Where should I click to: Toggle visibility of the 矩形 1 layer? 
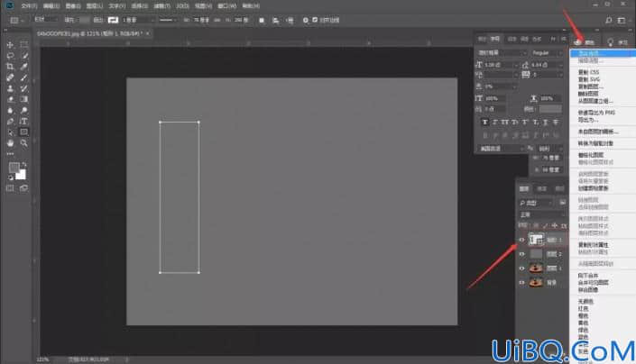[521, 240]
